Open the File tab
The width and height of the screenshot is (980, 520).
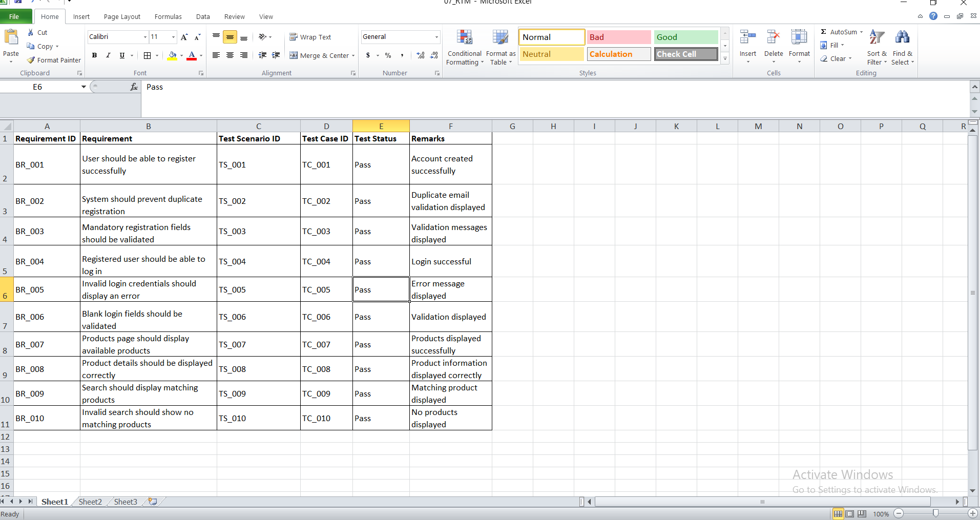[x=14, y=16]
